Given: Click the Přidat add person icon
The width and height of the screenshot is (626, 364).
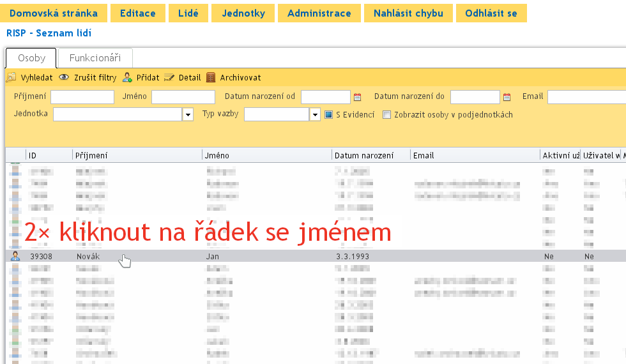Looking at the screenshot, I should pos(127,78).
